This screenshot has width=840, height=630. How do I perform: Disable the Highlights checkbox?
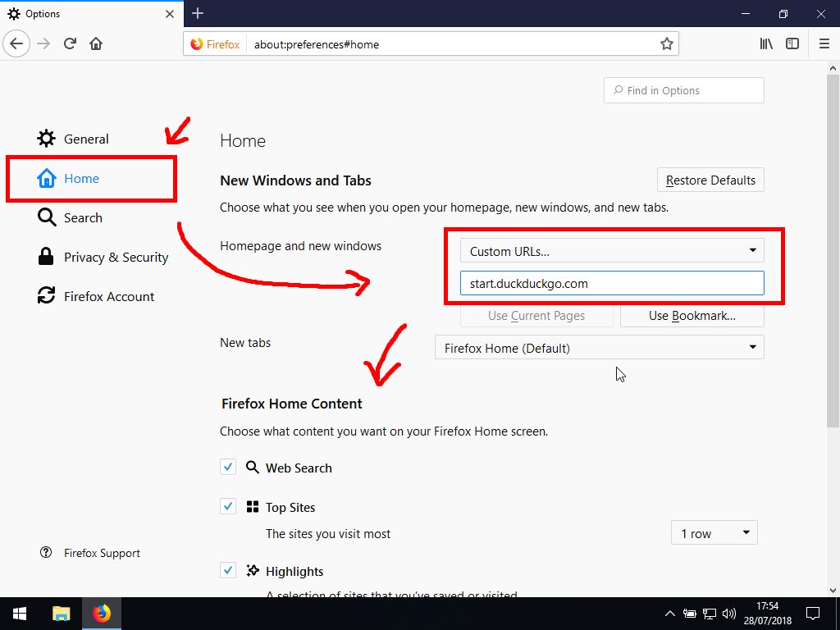[x=228, y=570]
